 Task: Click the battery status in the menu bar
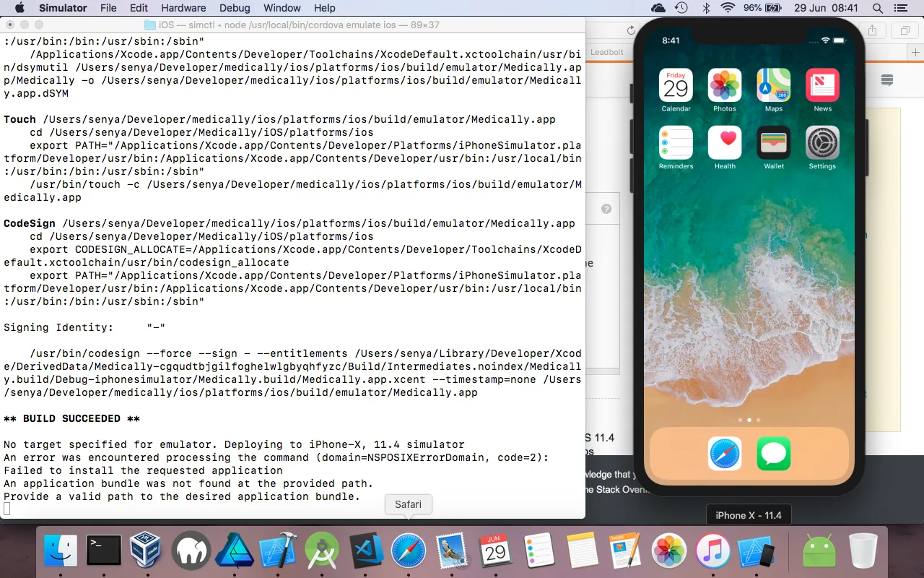762,8
